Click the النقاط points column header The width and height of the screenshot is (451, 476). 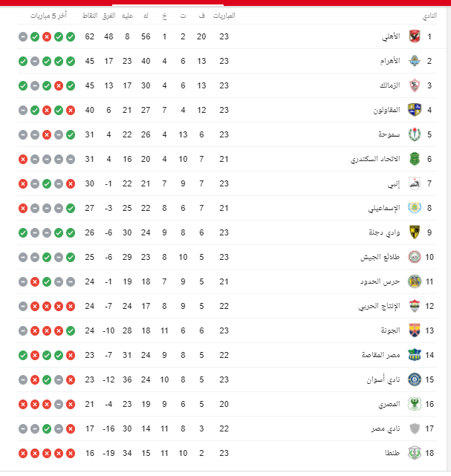pos(90,16)
